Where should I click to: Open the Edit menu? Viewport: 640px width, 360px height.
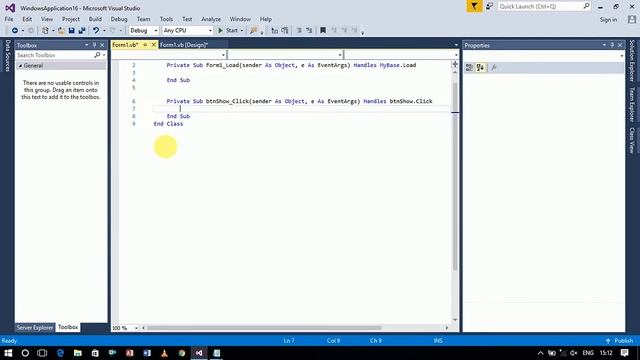[x=27, y=19]
